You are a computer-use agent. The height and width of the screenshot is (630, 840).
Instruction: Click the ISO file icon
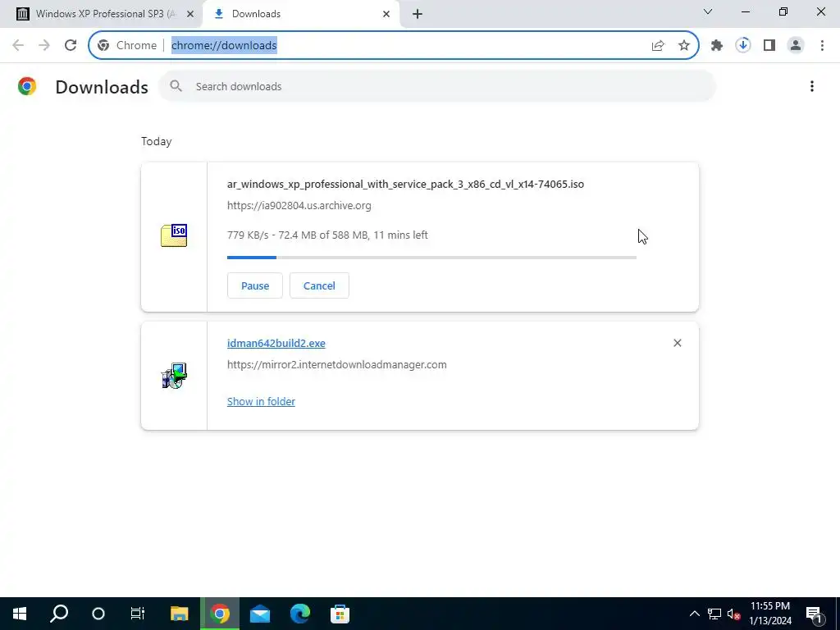coord(174,236)
